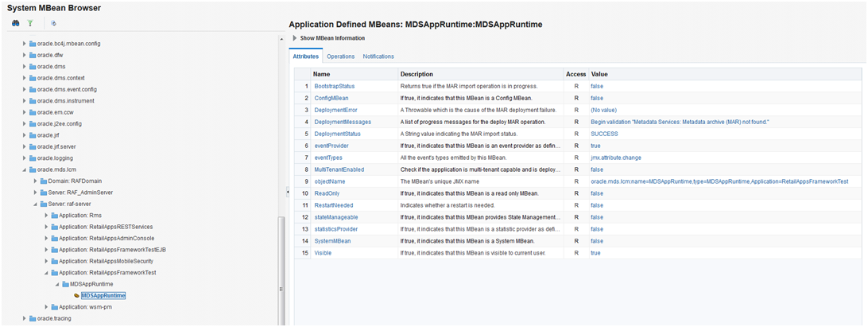The width and height of the screenshot is (868, 327).
Task: Select the oracle.j2ee.config tree item
Action: 59,123
